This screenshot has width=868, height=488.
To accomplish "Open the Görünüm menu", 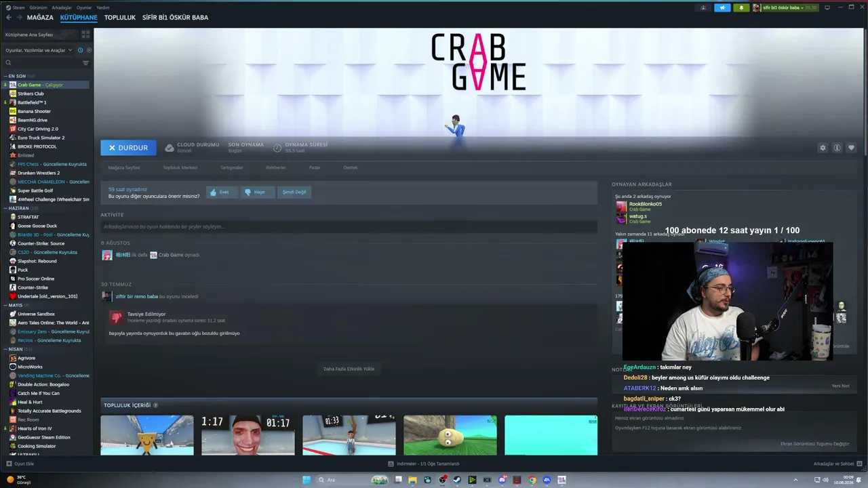I will coord(38,7).
